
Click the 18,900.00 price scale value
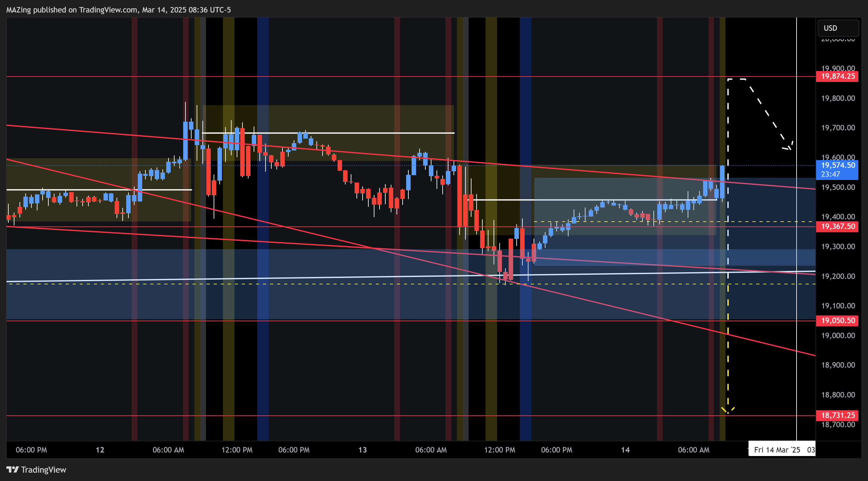click(x=838, y=365)
